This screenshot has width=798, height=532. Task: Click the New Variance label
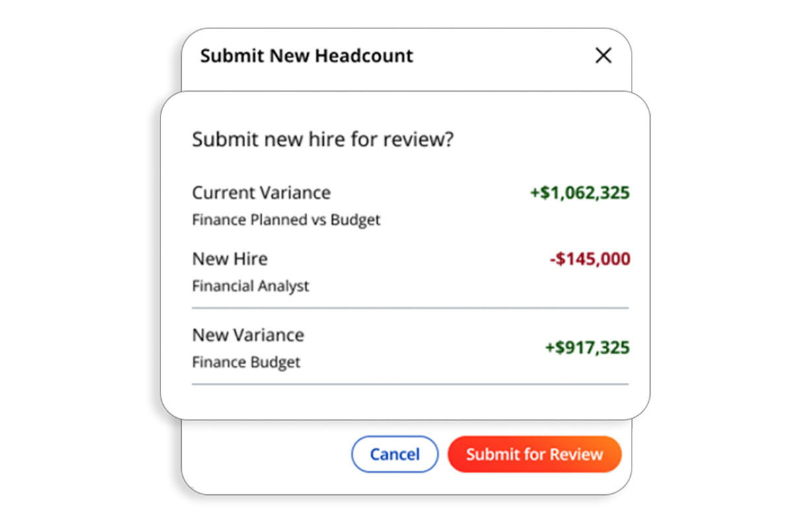(x=248, y=335)
